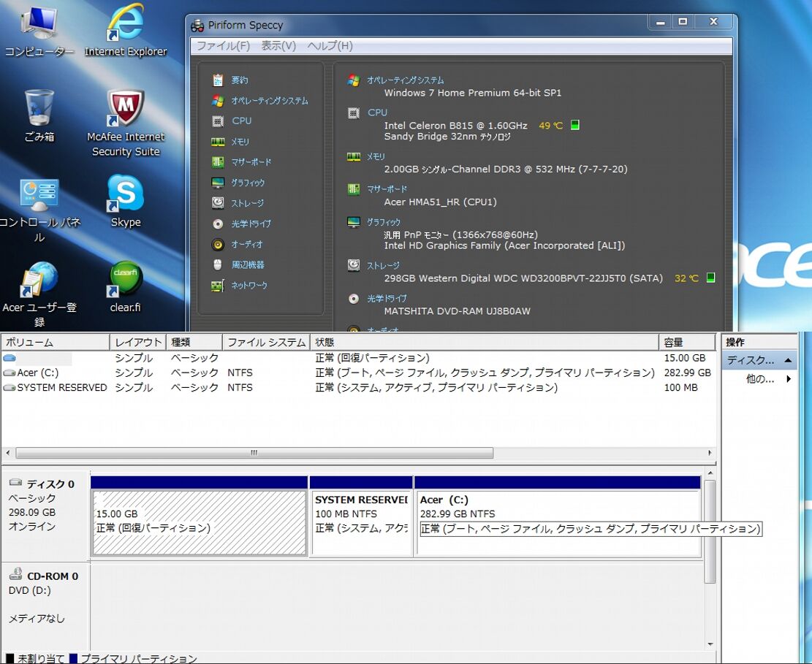This screenshot has height=664, width=812.
Task: Click drive icon of Acer (C:) volume row
Action: (x=10, y=373)
